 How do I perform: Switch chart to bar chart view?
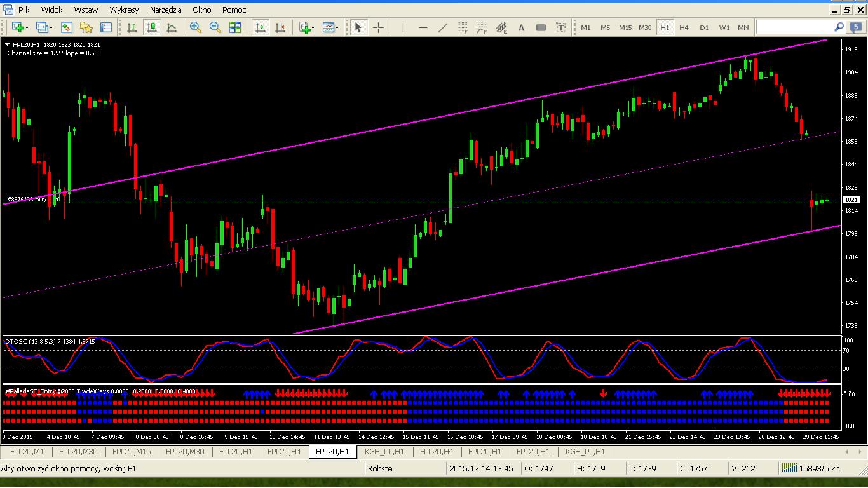click(x=132, y=27)
